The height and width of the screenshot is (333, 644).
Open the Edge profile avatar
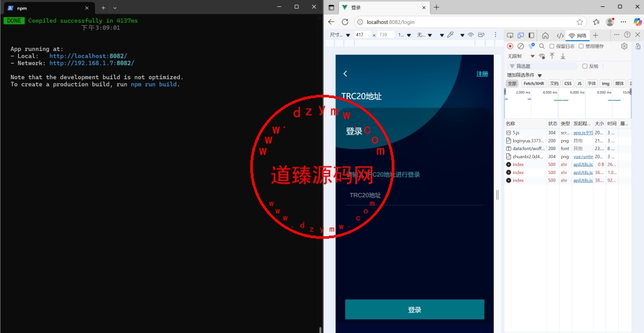click(x=610, y=22)
